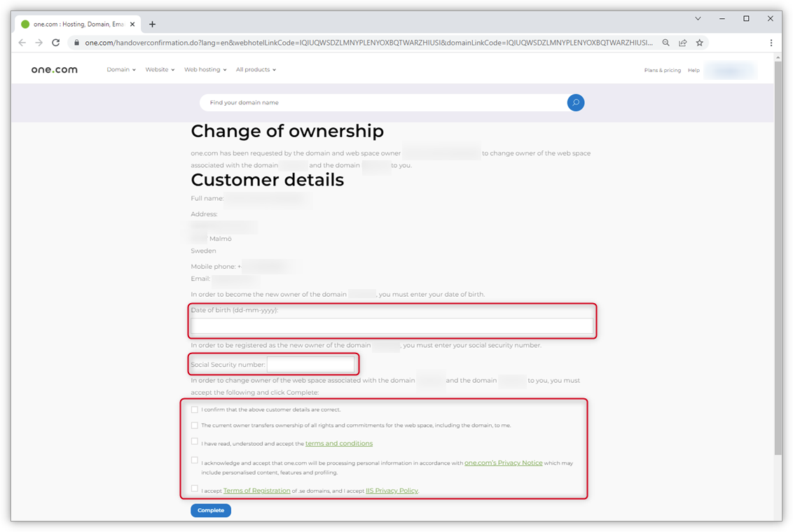The width and height of the screenshot is (793, 532).
Task: Check the 'customer details are correct' checkbox
Action: coord(194,409)
